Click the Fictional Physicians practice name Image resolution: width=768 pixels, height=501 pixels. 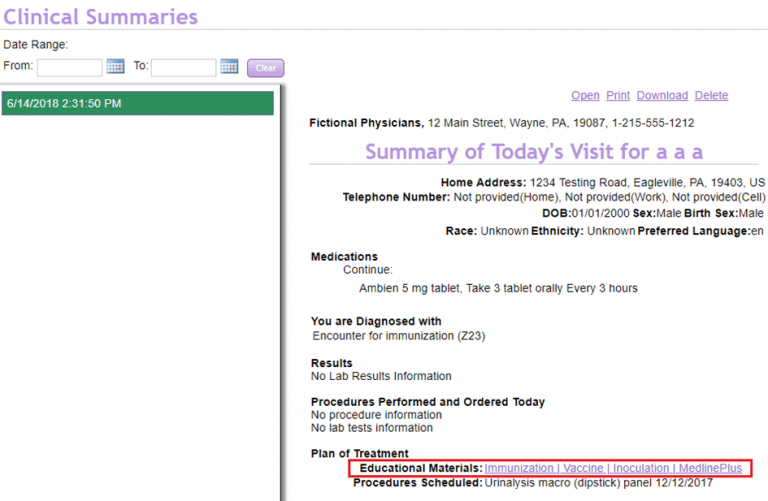click(366, 123)
